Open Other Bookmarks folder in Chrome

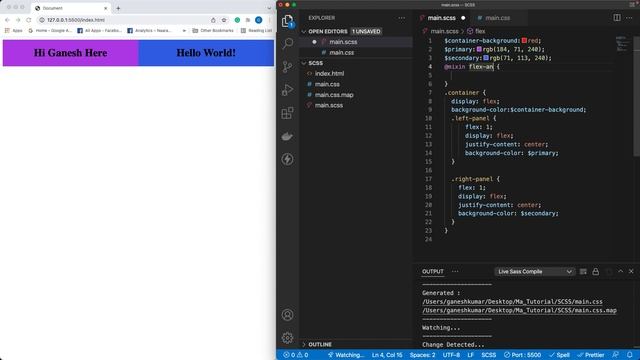(x=213, y=31)
